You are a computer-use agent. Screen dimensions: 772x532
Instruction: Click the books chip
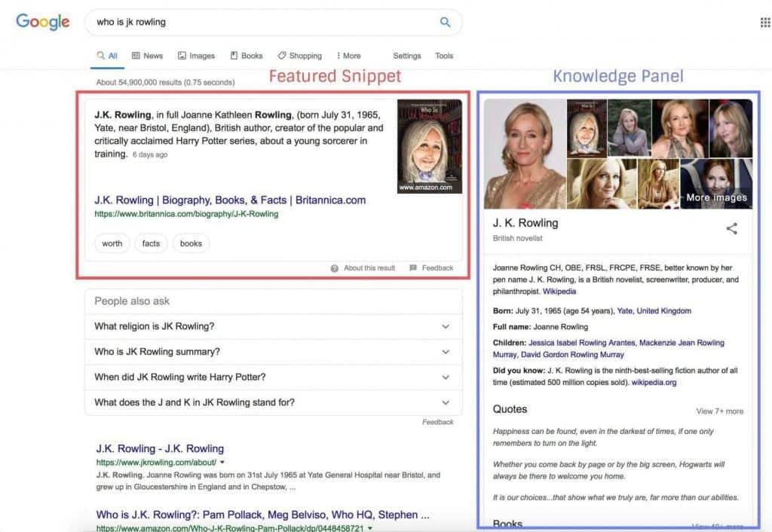point(191,243)
